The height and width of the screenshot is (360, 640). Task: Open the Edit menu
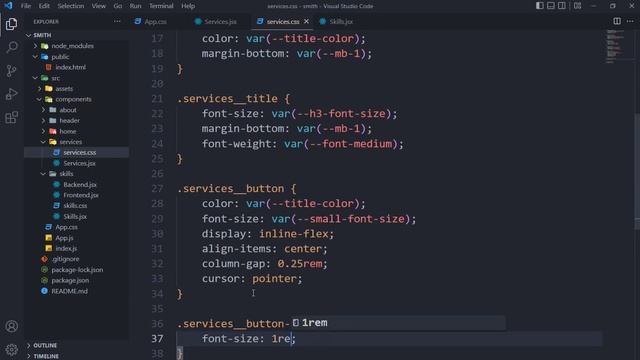44,6
